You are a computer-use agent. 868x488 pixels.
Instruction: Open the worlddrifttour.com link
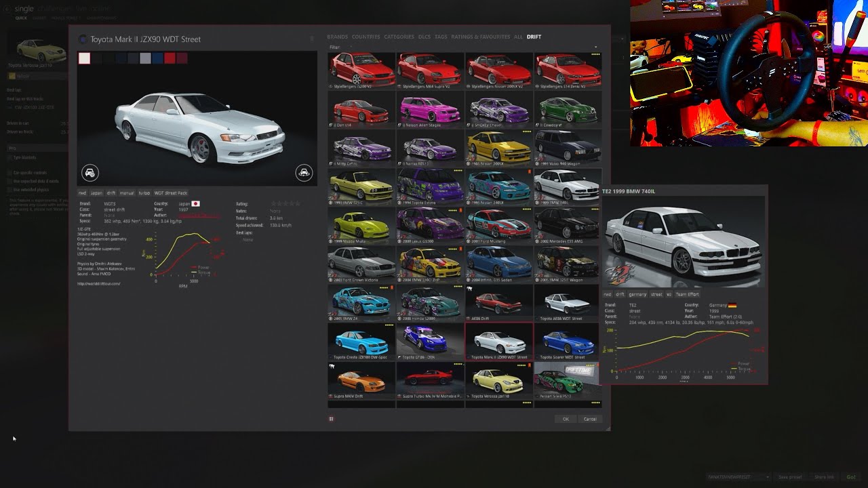pos(98,283)
